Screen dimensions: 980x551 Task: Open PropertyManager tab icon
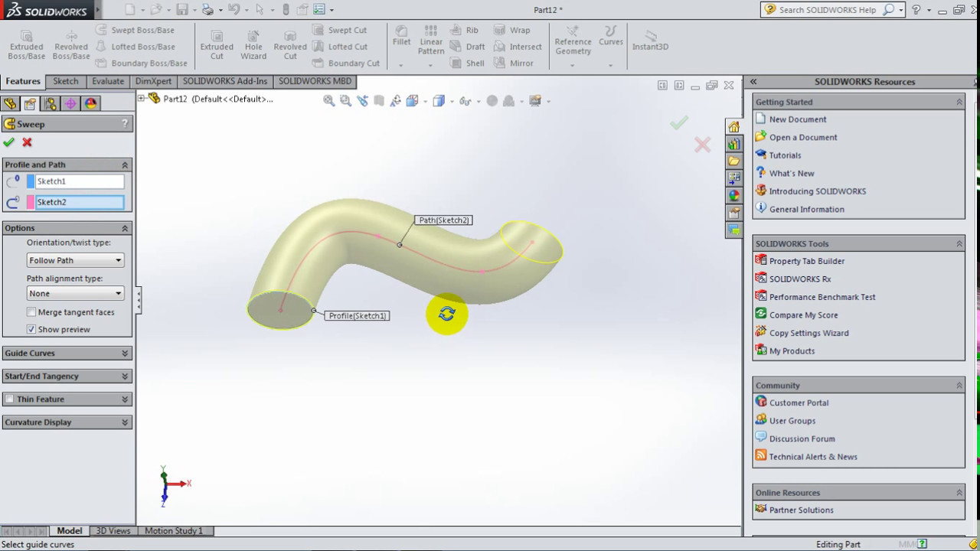(x=30, y=103)
